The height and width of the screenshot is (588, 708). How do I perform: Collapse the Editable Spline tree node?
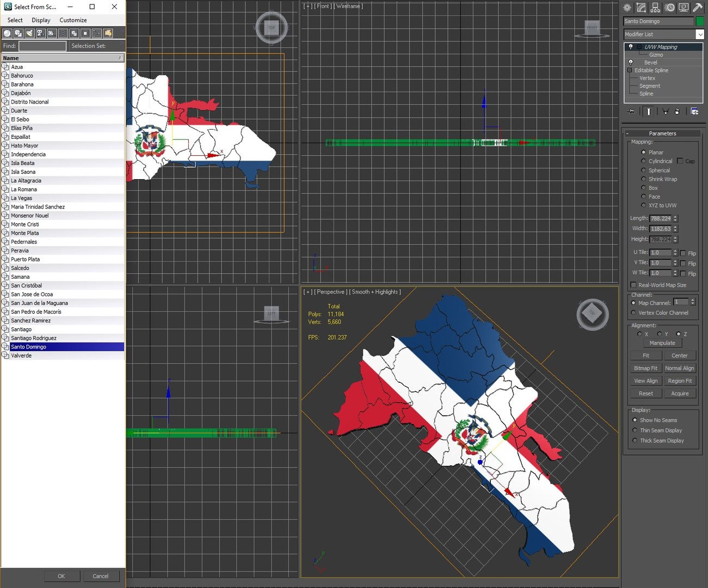point(630,70)
